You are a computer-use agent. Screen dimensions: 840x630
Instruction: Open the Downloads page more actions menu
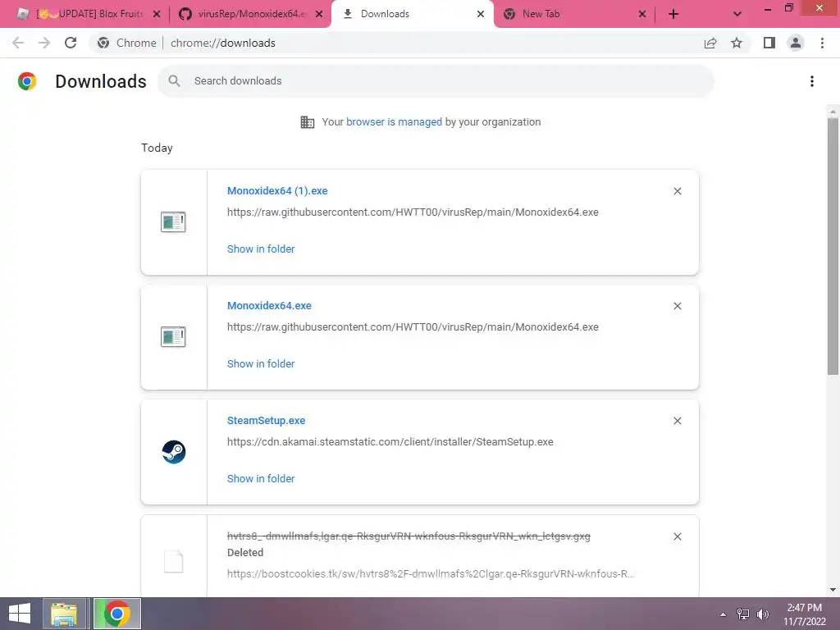click(812, 81)
